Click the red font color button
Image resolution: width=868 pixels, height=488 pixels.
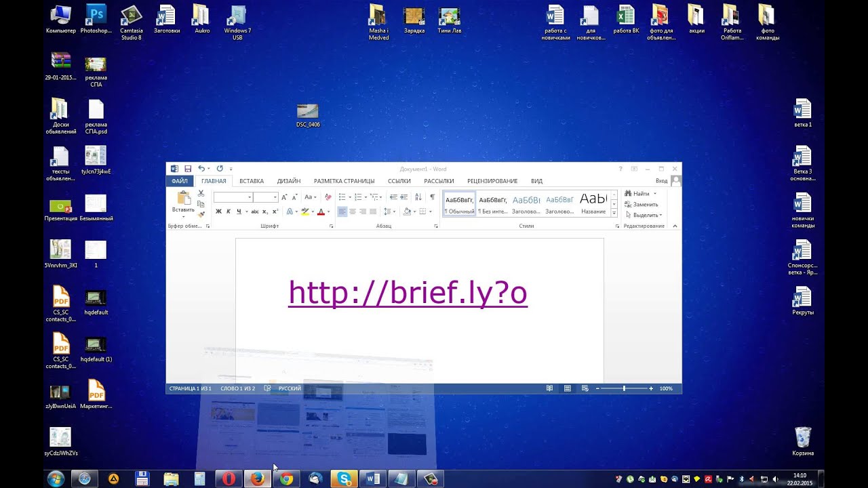(x=321, y=211)
